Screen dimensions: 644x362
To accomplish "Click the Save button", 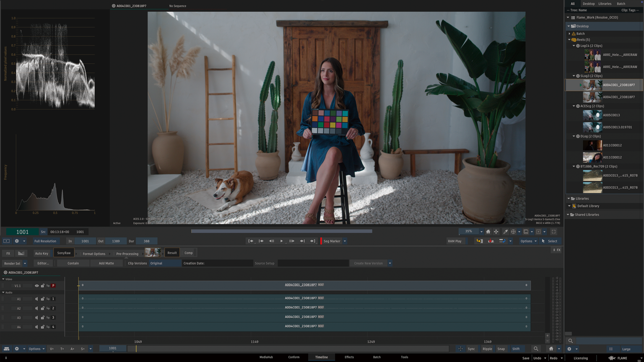I will (526, 358).
